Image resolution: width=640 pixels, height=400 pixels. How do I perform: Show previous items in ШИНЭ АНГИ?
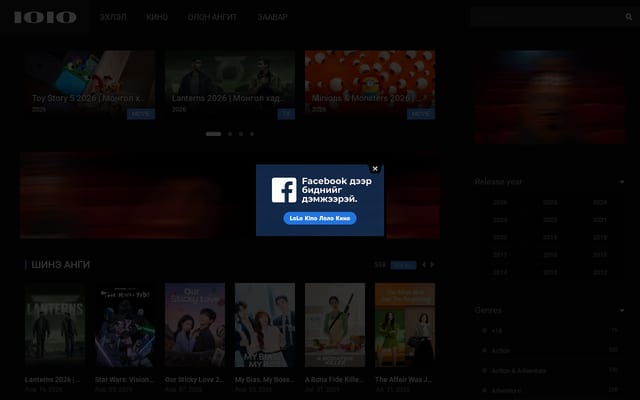coord(424,265)
